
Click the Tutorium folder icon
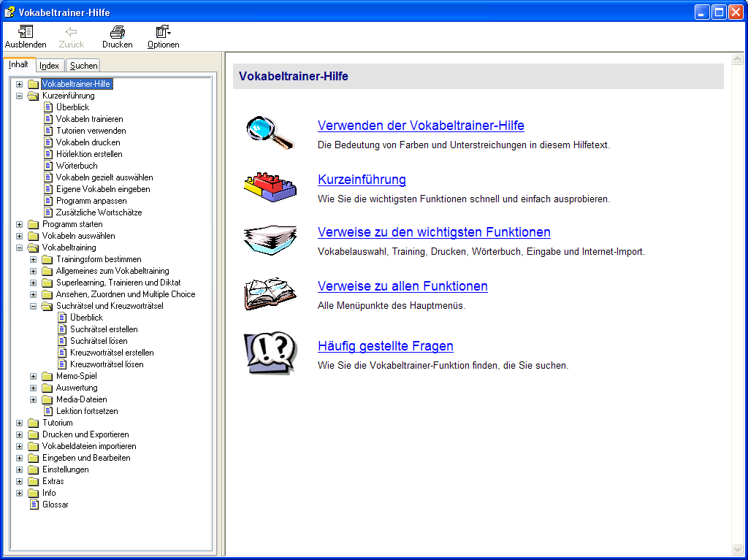pos(33,423)
